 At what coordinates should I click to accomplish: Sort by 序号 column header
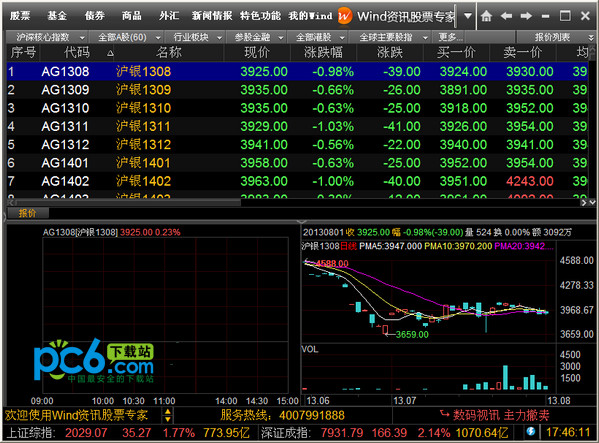(x=23, y=52)
